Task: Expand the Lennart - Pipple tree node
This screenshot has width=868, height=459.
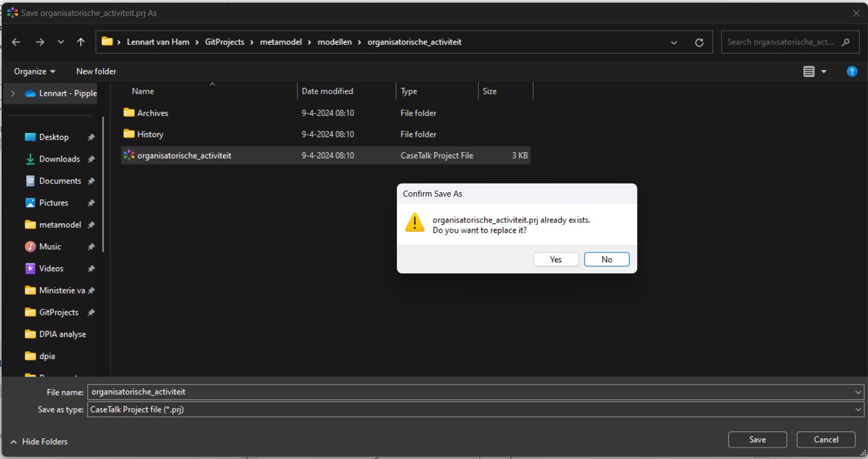Action: tap(13, 94)
